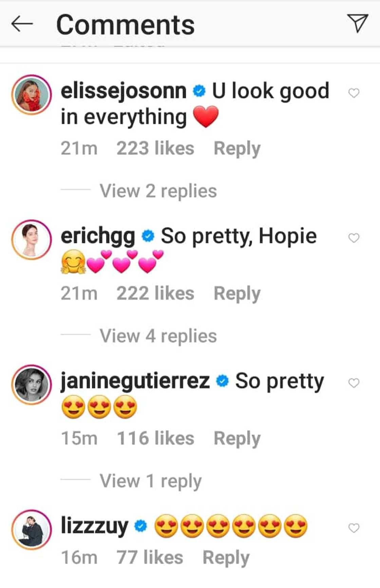Screen dimensions: 380x588
Task: Like janinegutierrez's comment with the heart
Action: pos(354,383)
